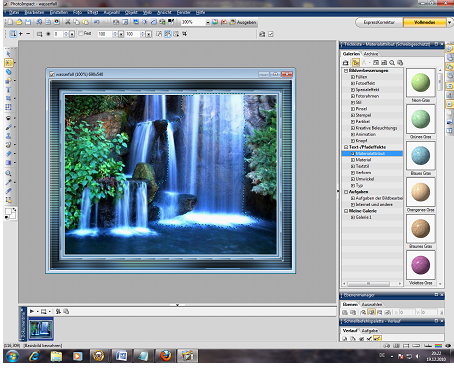The height and width of the screenshot is (375, 454).
Task: Click the Windows Start orb
Action: coord(12,356)
